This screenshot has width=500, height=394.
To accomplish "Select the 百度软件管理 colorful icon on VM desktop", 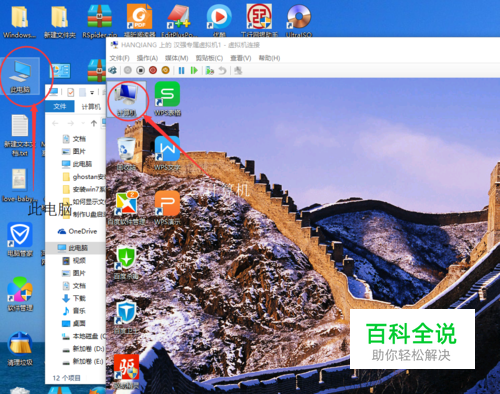I will (x=126, y=207).
